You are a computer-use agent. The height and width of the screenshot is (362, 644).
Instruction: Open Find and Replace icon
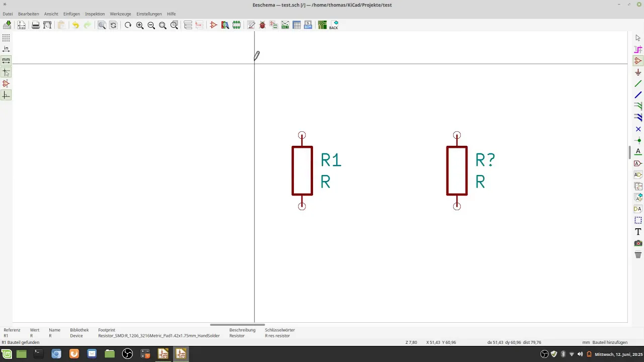(113, 25)
